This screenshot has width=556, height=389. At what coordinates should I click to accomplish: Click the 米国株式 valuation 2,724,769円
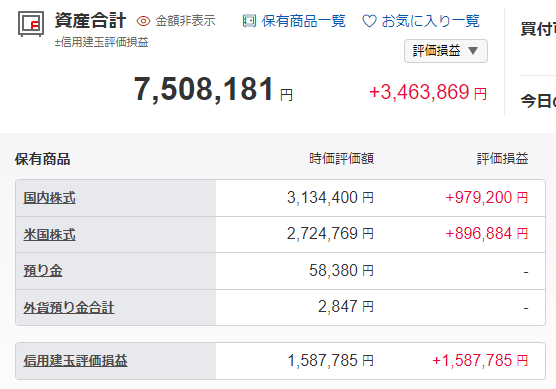(x=330, y=234)
